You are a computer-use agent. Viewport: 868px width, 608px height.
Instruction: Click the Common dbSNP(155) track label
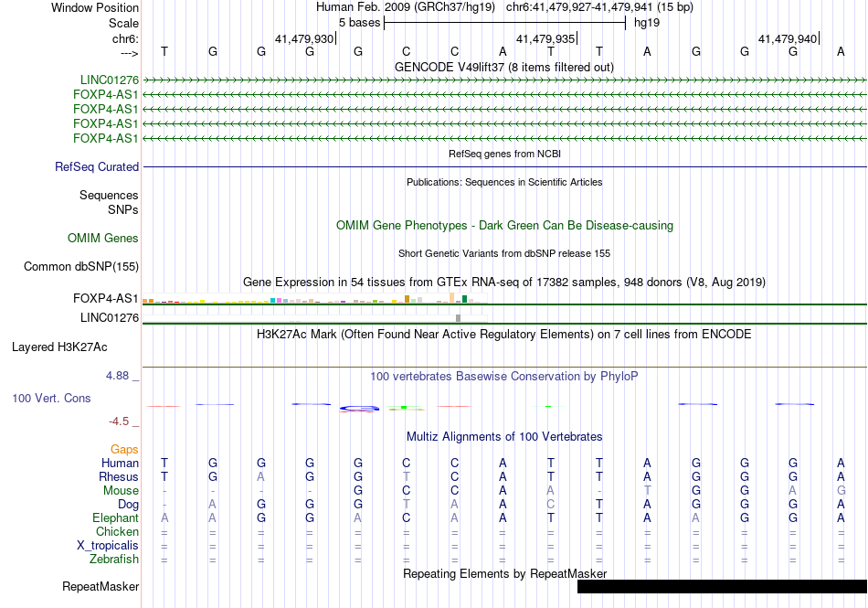point(80,267)
